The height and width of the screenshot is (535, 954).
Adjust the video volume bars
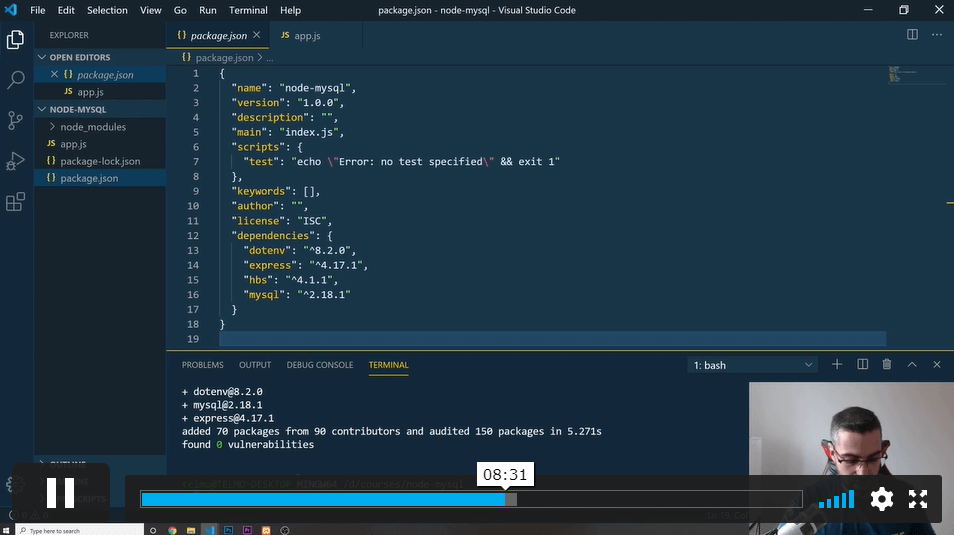[x=837, y=499]
